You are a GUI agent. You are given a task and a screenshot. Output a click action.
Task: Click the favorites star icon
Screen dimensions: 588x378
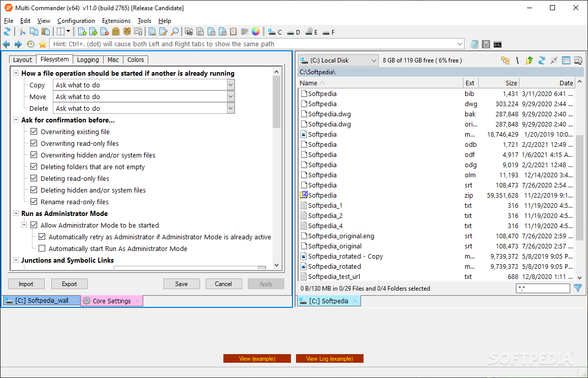coord(43,44)
